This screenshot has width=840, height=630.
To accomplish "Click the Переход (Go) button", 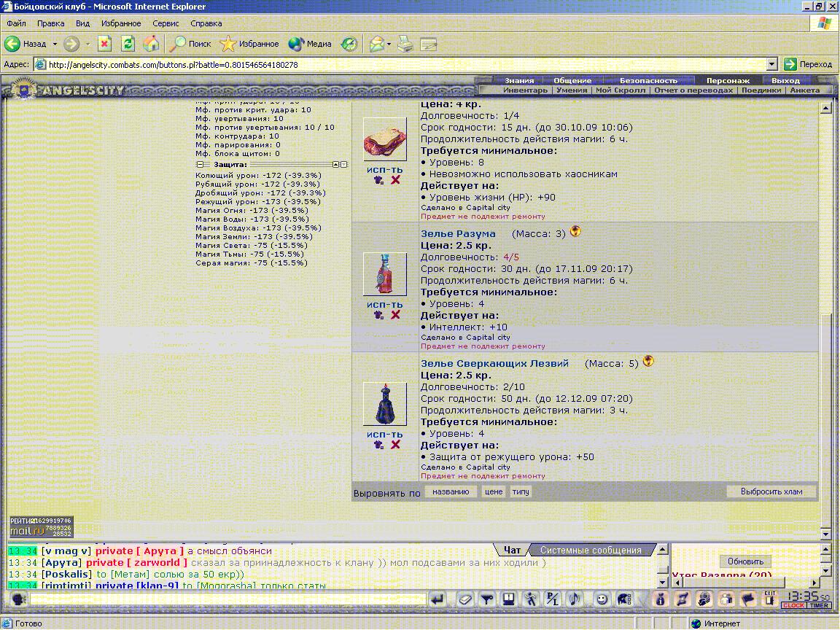I will 808,64.
